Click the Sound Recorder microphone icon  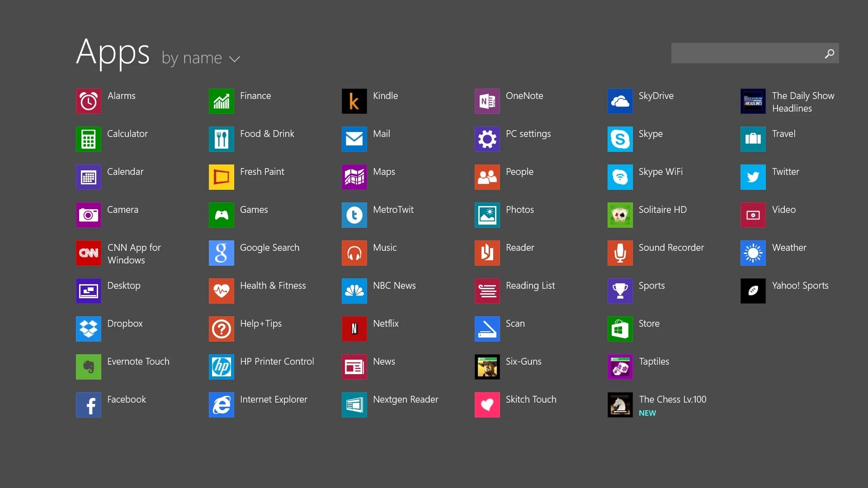(620, 253)
